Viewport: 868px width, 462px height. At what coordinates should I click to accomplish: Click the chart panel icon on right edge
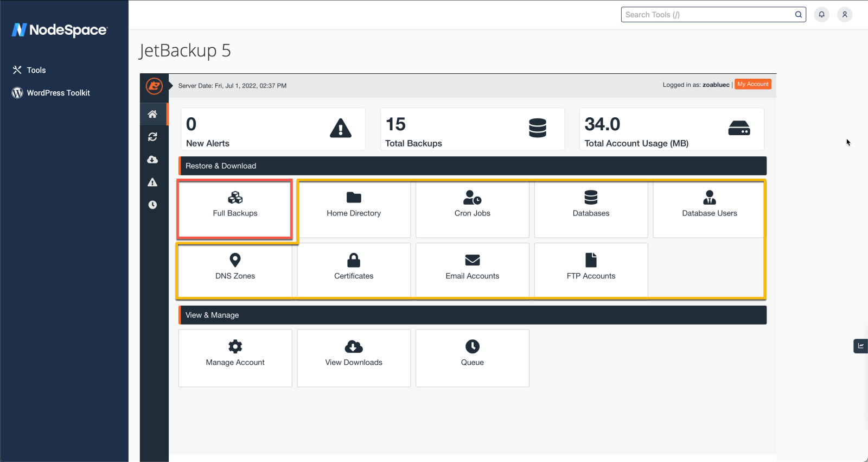click(x=860, y=346)
